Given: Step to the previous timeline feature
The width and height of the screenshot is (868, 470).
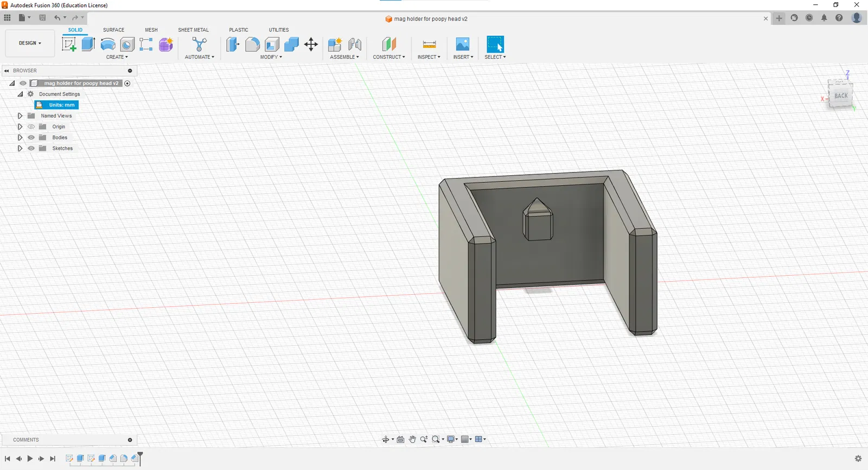Looking at the screenshot, I should [19, 459].
